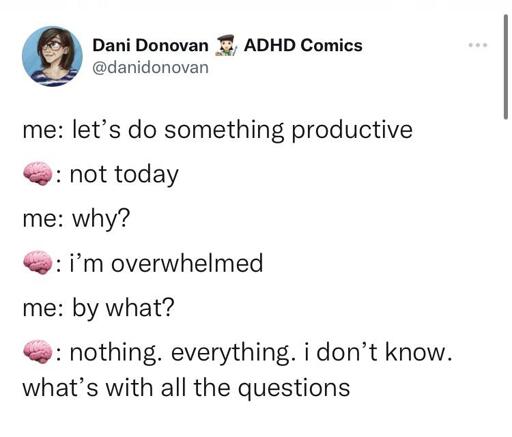Click the "me: by what?" line
This screenshot has height=437, width=512.
click(98, 308)
